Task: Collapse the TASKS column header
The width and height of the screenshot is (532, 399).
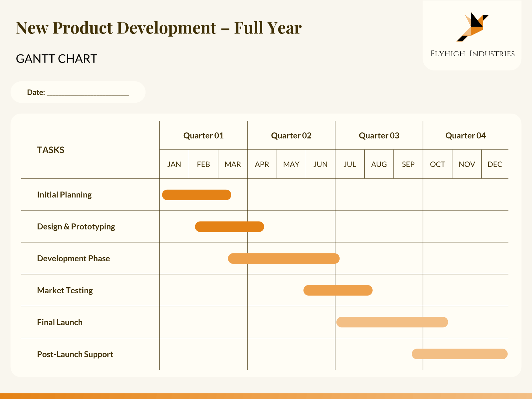Action: pyautogui.click(x=50, y=150)
